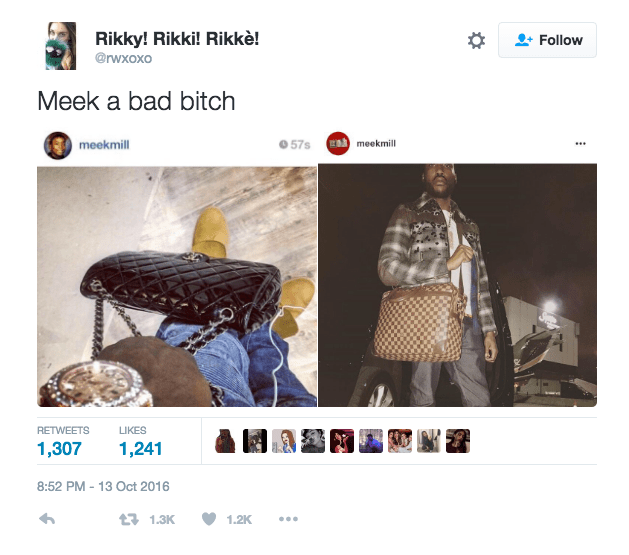629x555 pixels.
Task: Open the more options ellipsis under tweet
Action: [x=288, y=519]
